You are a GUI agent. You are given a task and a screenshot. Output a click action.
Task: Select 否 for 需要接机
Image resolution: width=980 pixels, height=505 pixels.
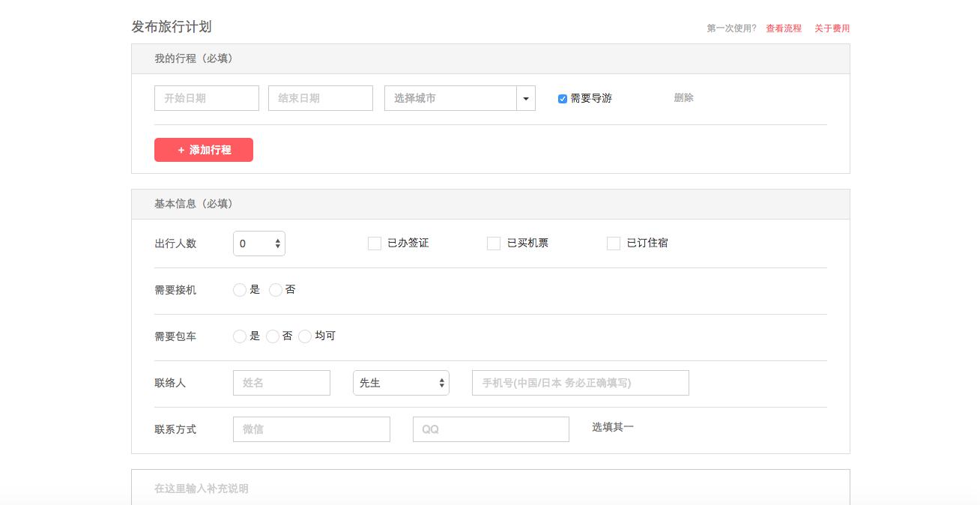[276, 290]
